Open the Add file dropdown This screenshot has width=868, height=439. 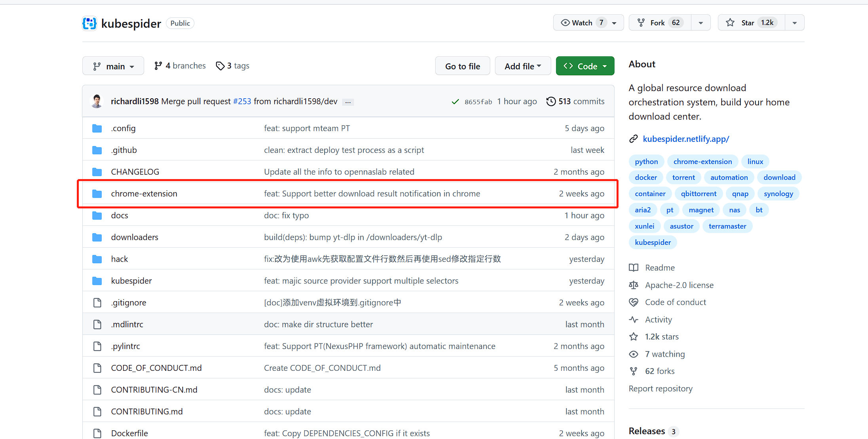(x=523, y=66)
